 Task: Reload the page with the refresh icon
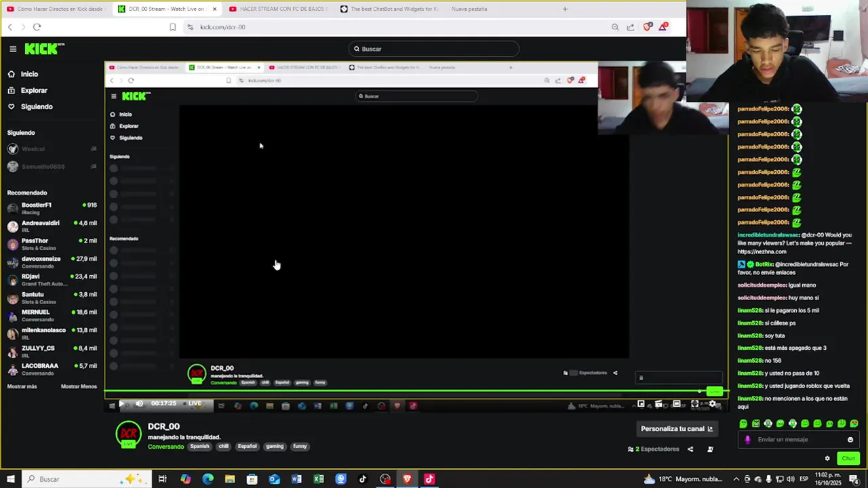click(37, 27)
